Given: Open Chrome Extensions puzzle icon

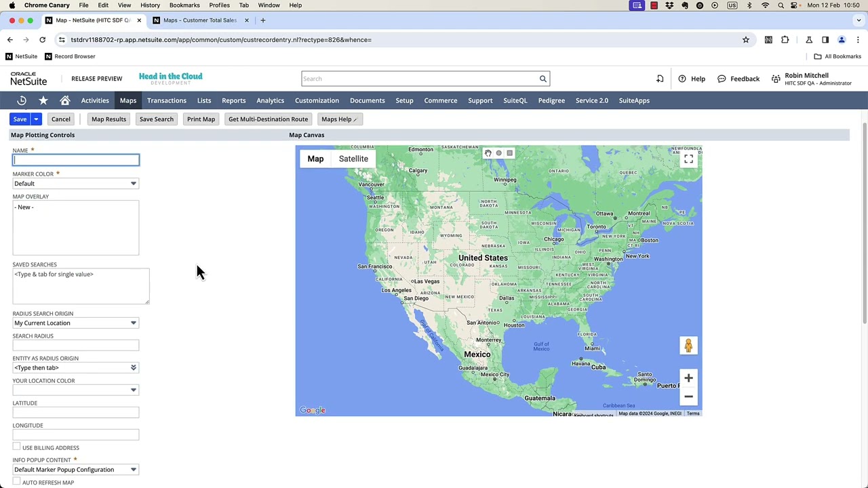Looking at the screenshot, I should (x=785, y=40).
